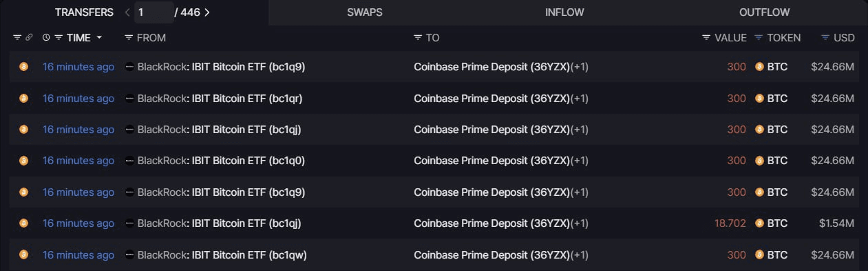Open the chain filter icon beside the link symbol
The image size is (868, 271).
tap(17, 38)
